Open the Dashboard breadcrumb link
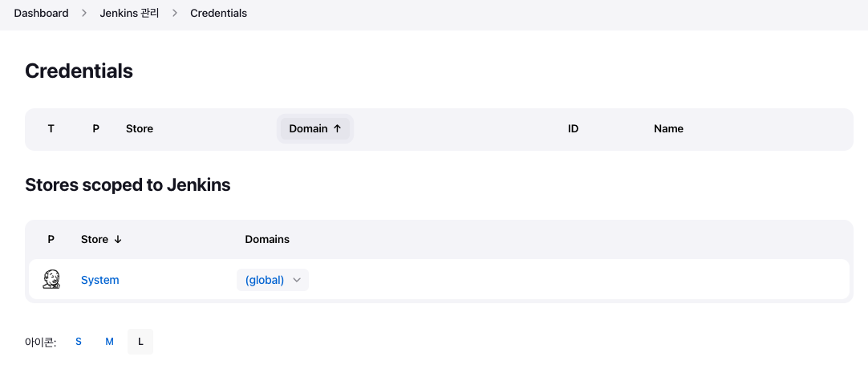Screen dimensions: 868x385 pyautogui.click(x=41, y=13)
